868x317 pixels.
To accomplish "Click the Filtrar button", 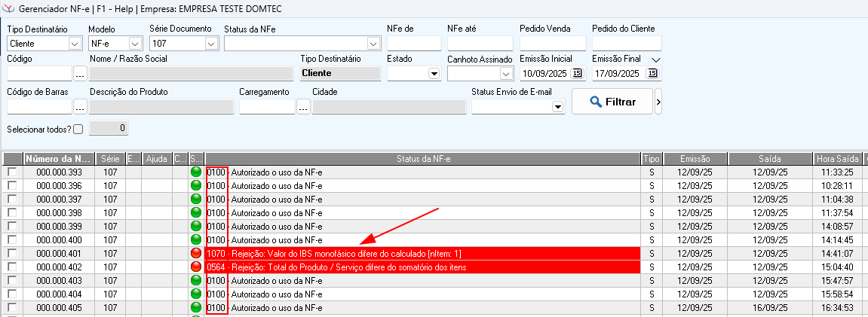I will 612,102.
